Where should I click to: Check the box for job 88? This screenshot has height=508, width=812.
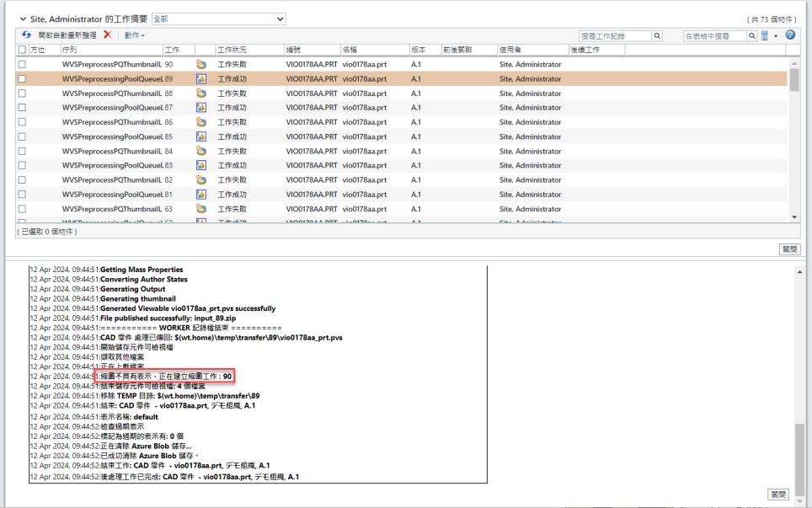click(22, 94)
